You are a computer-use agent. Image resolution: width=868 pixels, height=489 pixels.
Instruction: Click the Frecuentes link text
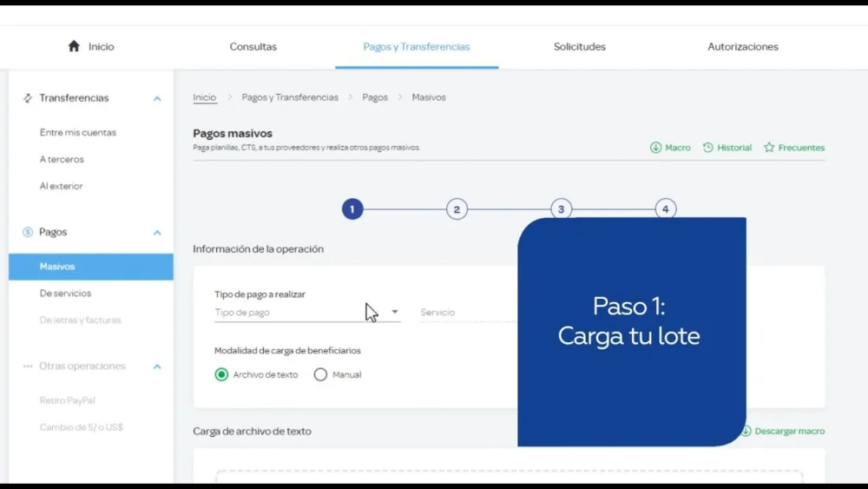tap(801, 148)
